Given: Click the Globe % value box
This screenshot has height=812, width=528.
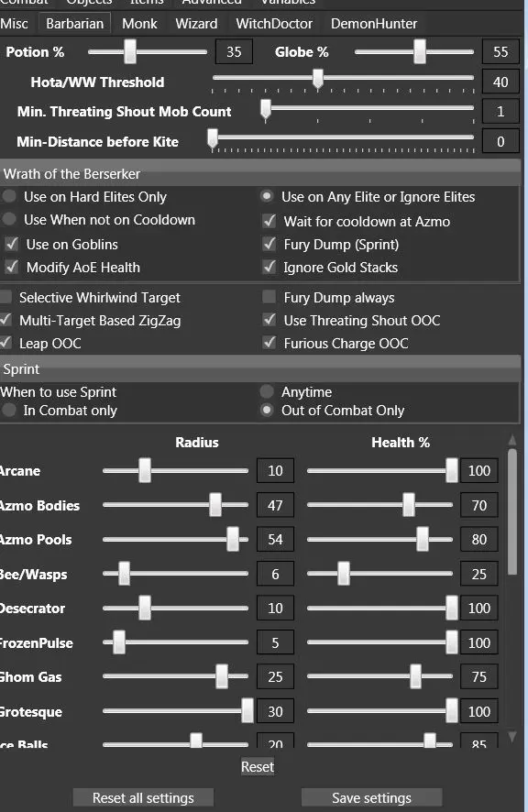Looking at the screenshot, I should (500, 52).
